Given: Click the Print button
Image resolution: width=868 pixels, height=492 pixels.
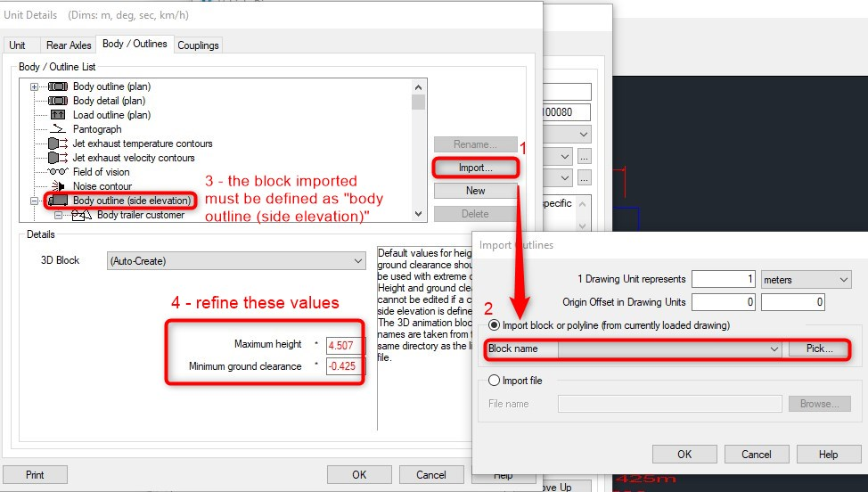Looking at the screenshot, I should pyautogui.click(x=35, y=475).
